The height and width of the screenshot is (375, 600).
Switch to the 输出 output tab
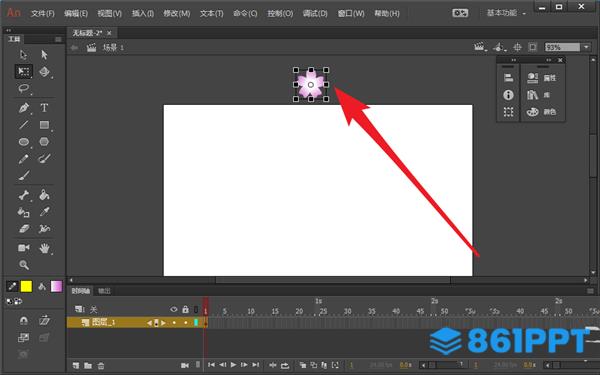coord(104,291)
